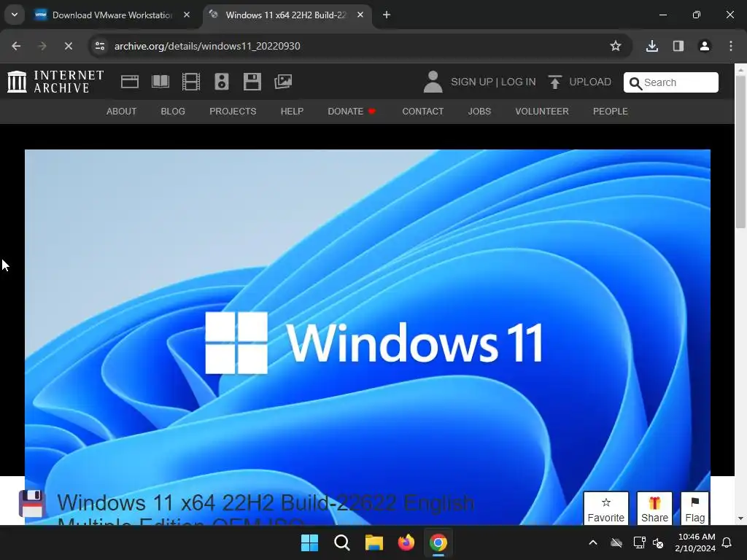This screenshot has width=747, height=560.
Task: Open notifications bell in system tray
Action: click(x=727, y=542)
